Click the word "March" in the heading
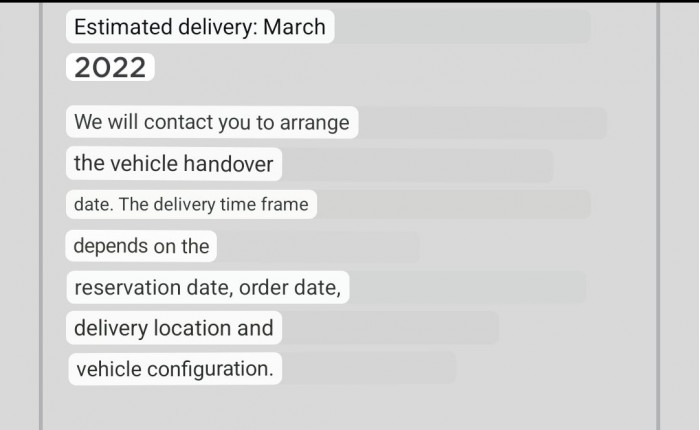 294,26
